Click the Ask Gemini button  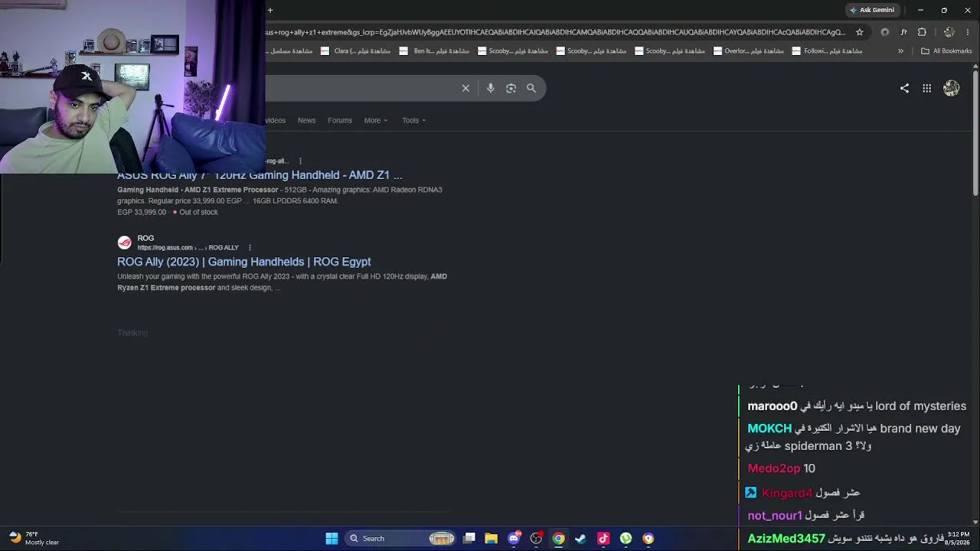coord(872,10)
